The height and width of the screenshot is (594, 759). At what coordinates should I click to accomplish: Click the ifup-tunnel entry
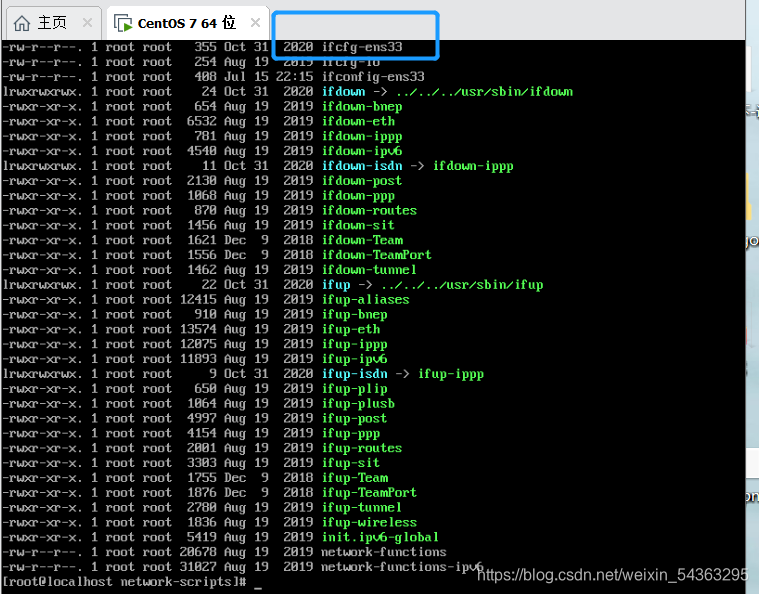pos(362,507)
